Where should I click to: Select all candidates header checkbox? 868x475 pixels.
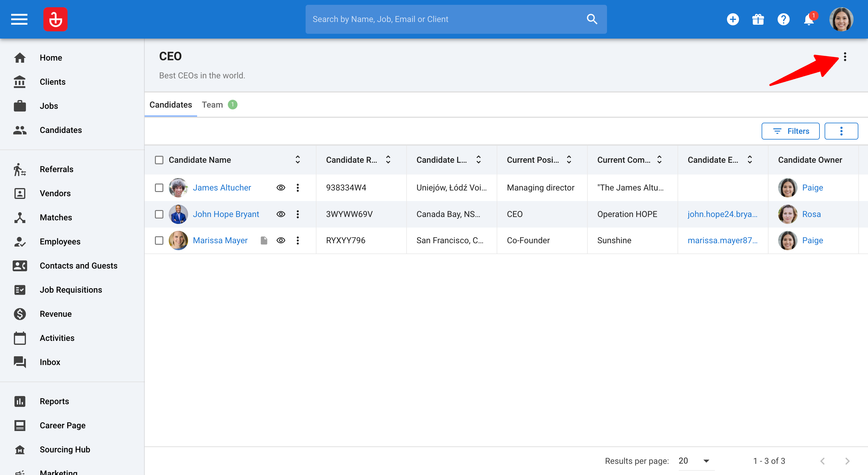[x=159, y=160]
